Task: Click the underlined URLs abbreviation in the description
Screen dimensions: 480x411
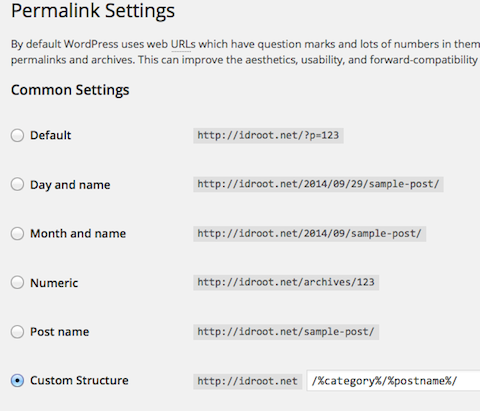Action: tap(183, 44)
